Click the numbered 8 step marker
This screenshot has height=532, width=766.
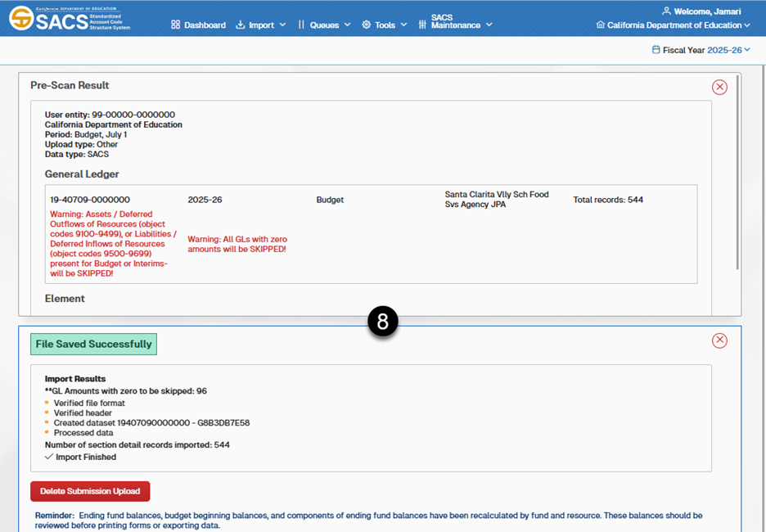383,322
